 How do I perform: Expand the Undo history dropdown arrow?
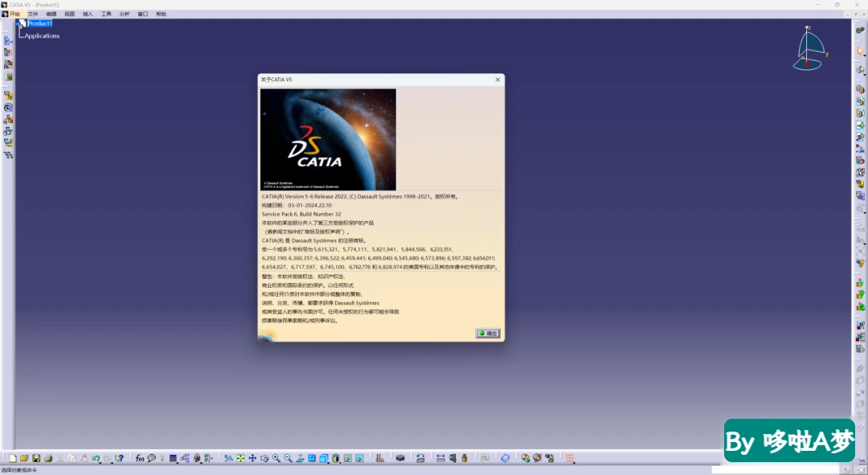click(x=100, y=463)
